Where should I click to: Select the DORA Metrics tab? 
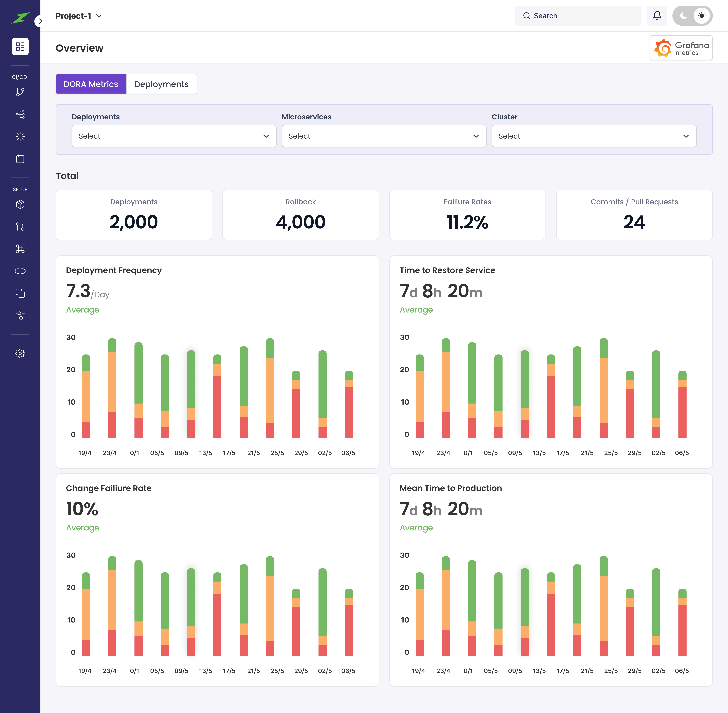click(x=91, y=84)
